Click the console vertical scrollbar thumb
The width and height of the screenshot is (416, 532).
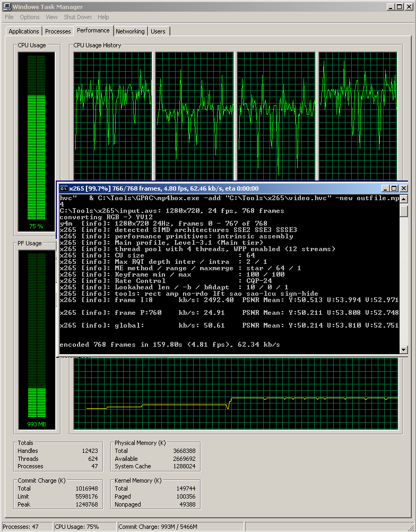(403, 210)
